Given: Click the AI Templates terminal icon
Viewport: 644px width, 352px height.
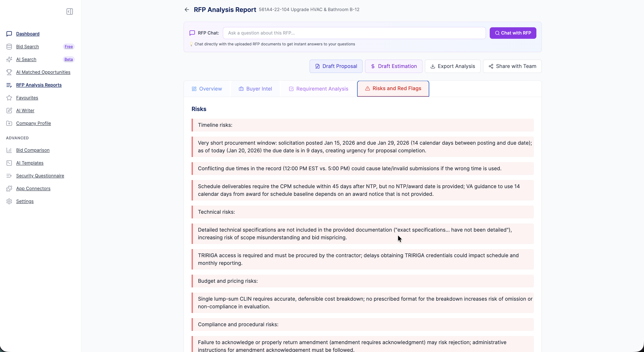Looking at the screenshot, I should 9,163.
